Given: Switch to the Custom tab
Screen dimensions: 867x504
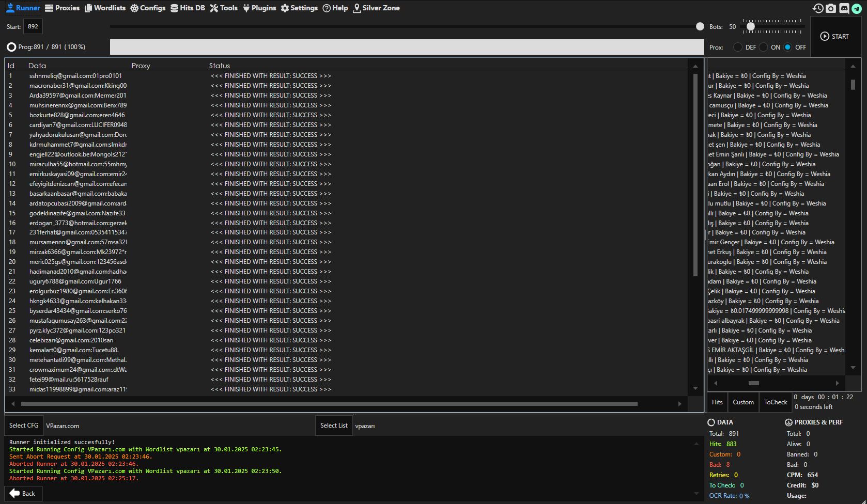Looking at the screenshot, I should (x=743, y=402).
